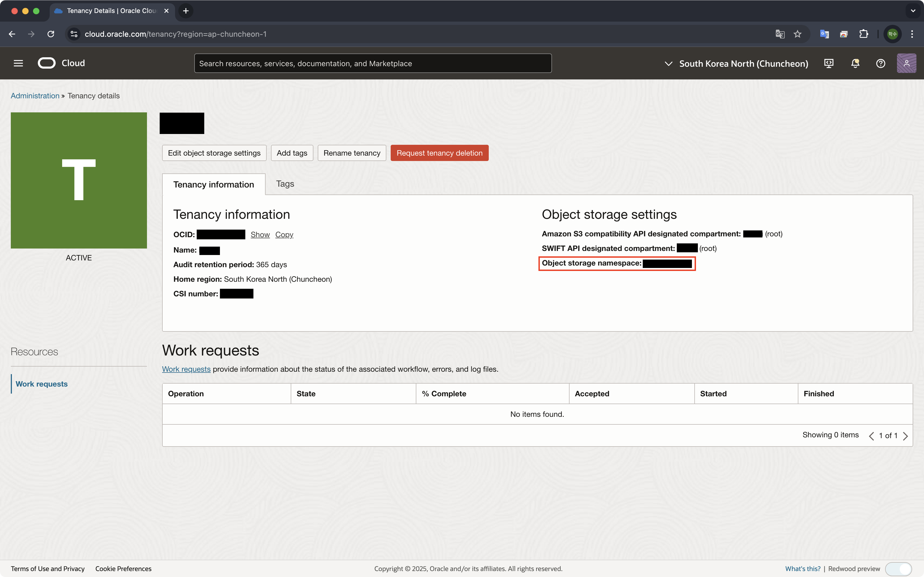This screenshot has width=924, height=577.
Task: Go to next page of work requests
Action: tap(905, 436)
